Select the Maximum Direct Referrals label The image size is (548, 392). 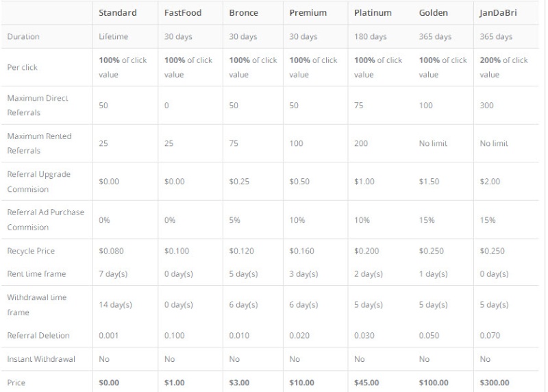[38, 106]
